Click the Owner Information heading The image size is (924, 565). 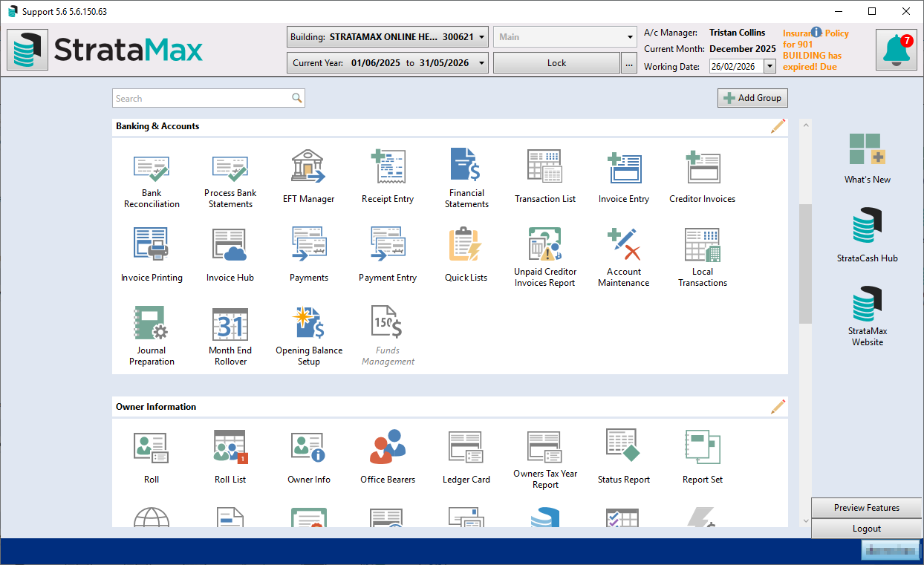tap(156, 407)
